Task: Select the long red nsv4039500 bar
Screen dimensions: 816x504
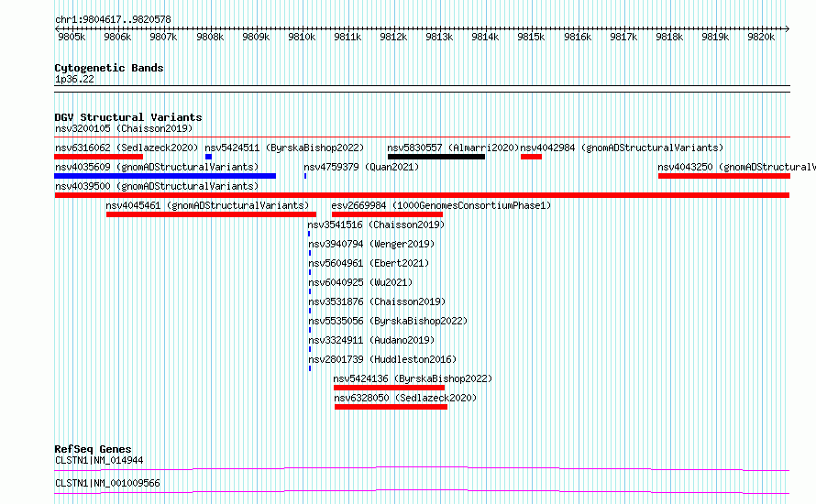Action: [x=422, y=195]
